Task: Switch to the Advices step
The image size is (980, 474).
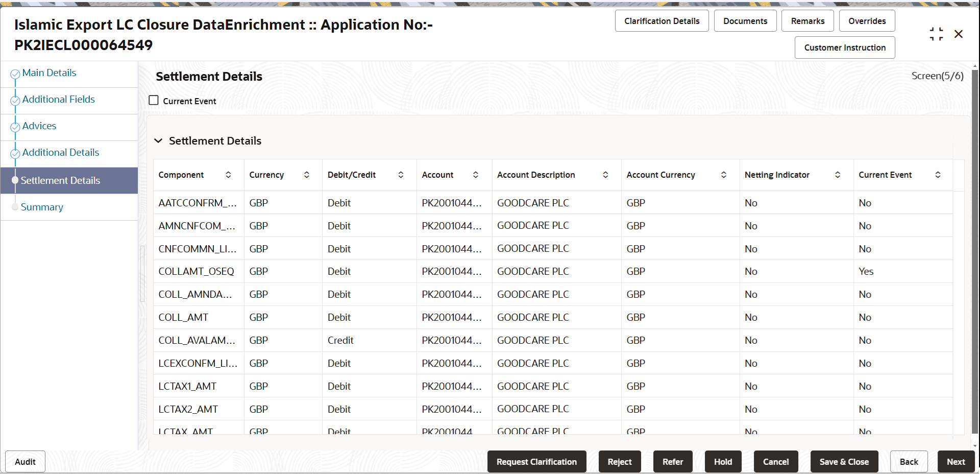Action: (39, 126)
